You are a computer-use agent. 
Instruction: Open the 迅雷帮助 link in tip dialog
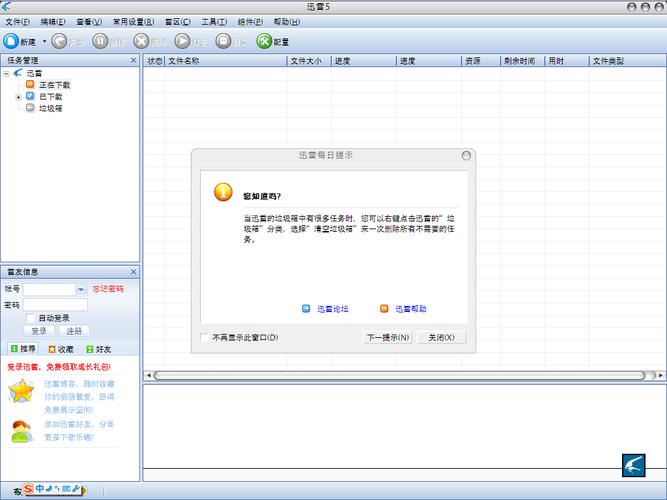point(410,309)
